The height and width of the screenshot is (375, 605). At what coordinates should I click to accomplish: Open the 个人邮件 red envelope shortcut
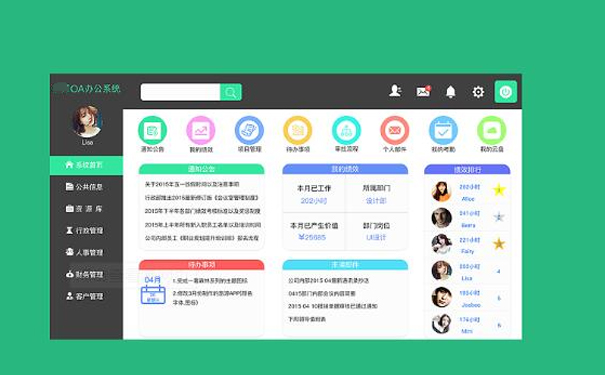tap(394, 130)
